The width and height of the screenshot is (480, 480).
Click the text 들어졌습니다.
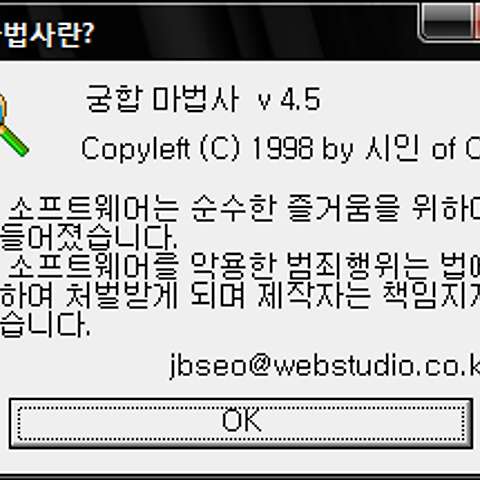tap(89, 237)
